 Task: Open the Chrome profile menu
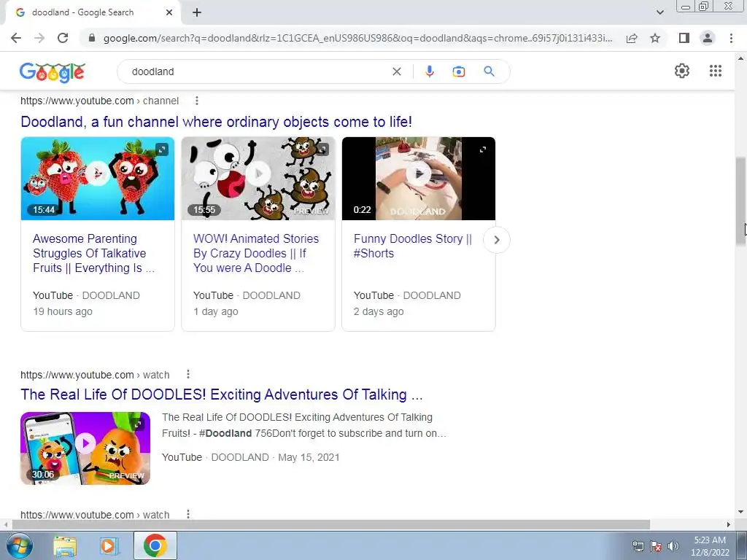(x=708, y=38)
